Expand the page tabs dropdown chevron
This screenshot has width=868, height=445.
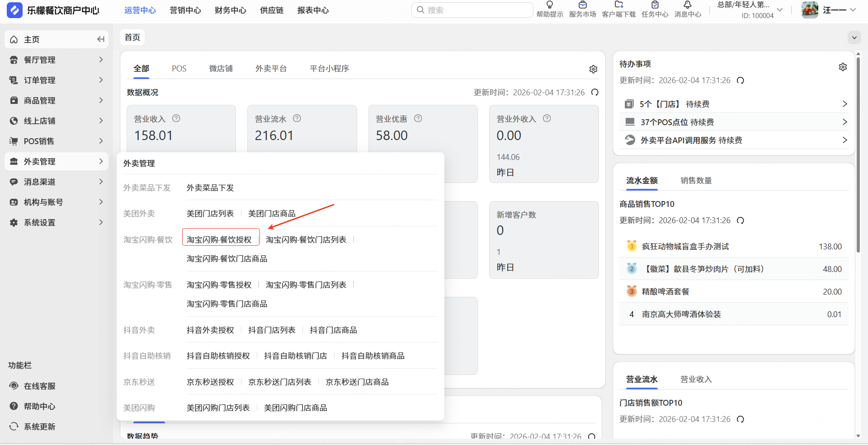point(854,37)
